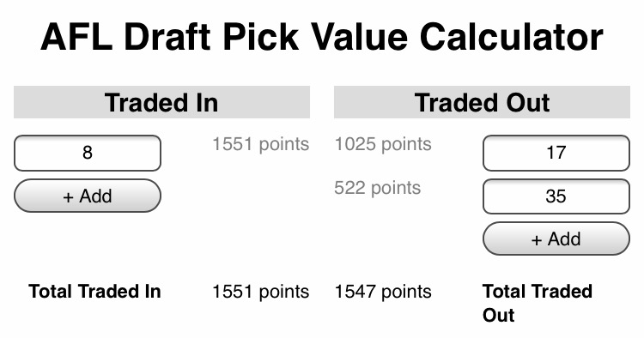Click the Total Traded In label
Viewport: 644px width, 338px height.
94,291
